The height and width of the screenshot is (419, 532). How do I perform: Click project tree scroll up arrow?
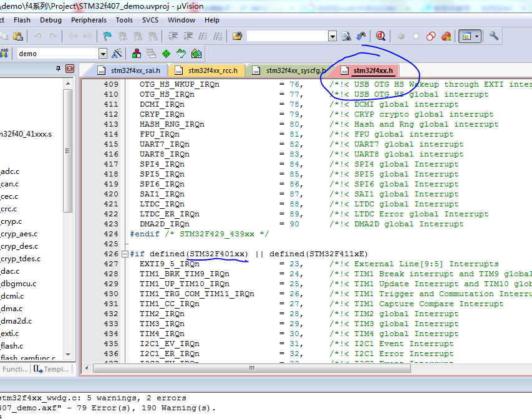point(68,83)
